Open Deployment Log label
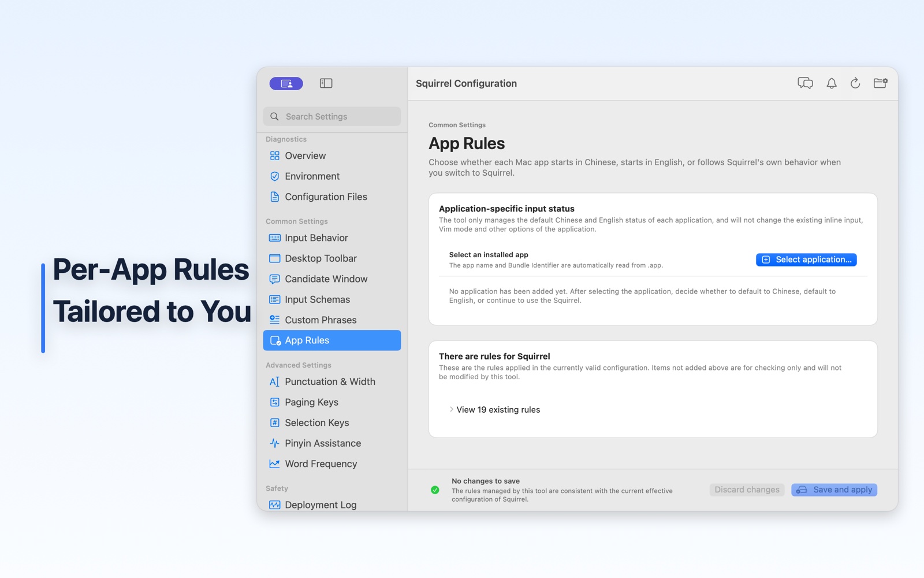 coord(321,505)
